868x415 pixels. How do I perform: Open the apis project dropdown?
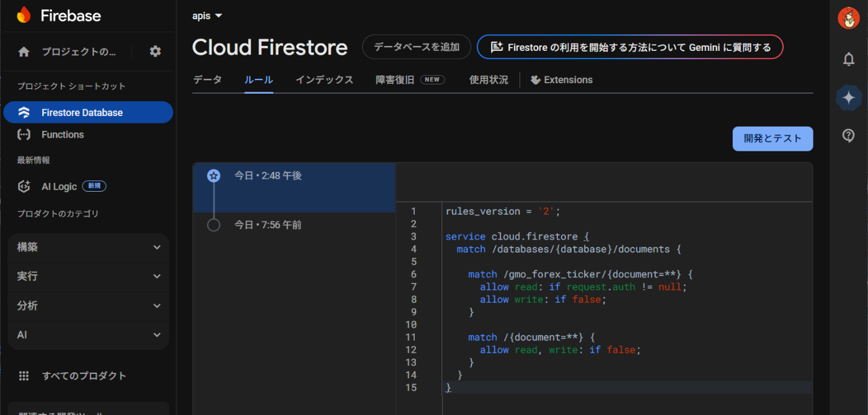(x=207, y=16)
